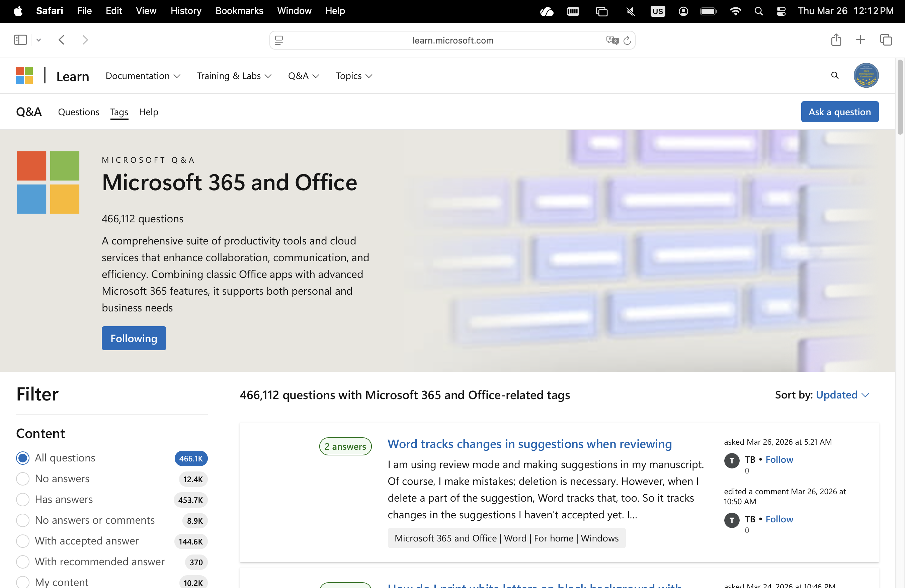
Task: Select the Has answers filter option
Action: click(23, 499)
